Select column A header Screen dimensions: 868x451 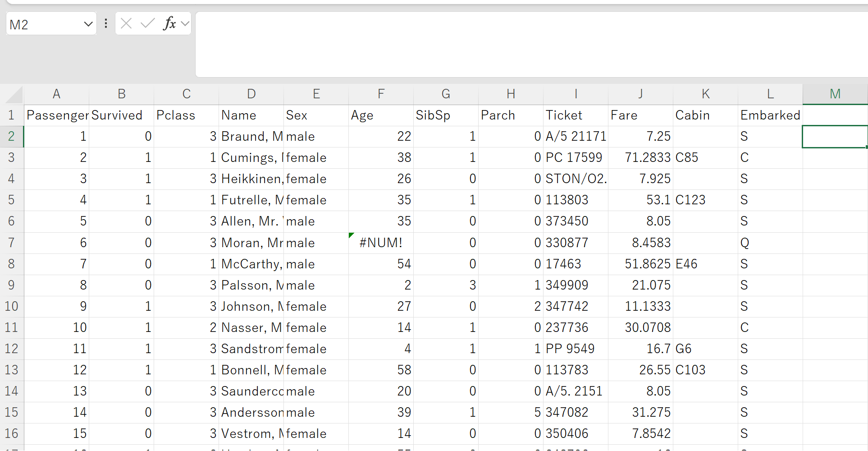[x=57, y=94]
